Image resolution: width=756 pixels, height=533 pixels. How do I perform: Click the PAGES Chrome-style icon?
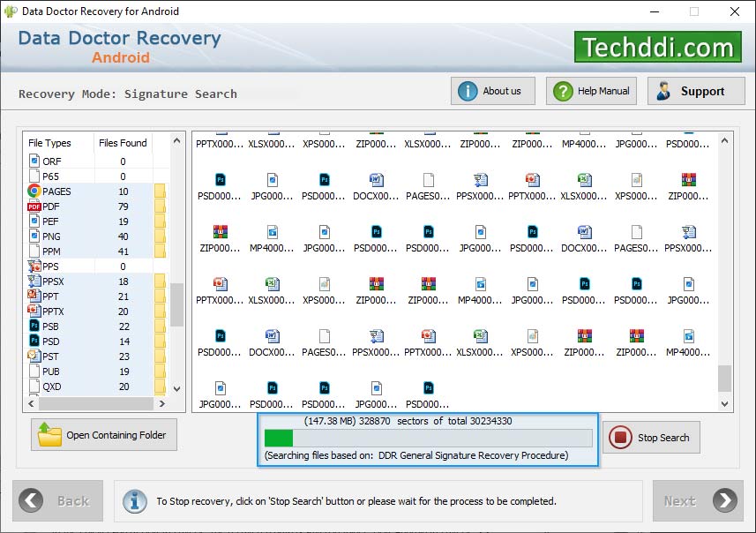point(34,191)
